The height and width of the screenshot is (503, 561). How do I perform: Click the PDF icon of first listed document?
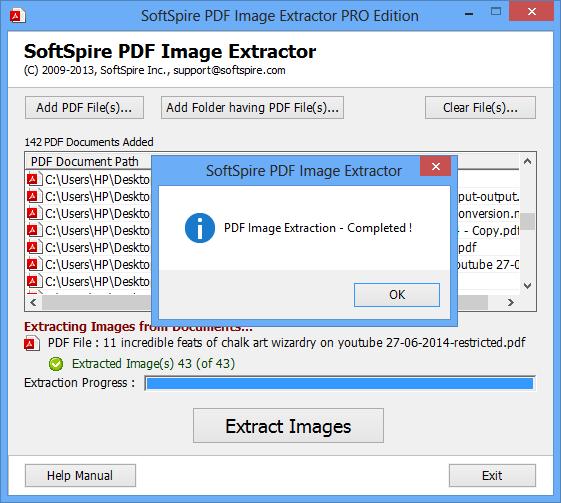[x=34, y=179]
